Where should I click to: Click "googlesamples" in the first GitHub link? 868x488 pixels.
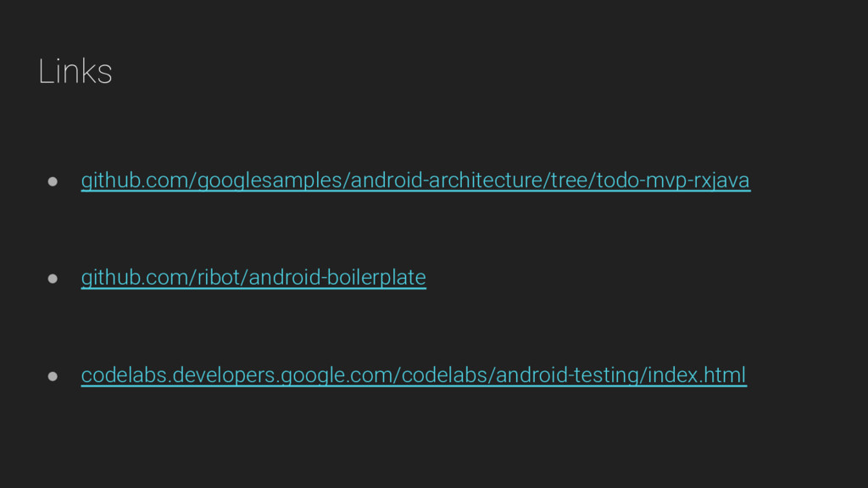coord(270,180)
